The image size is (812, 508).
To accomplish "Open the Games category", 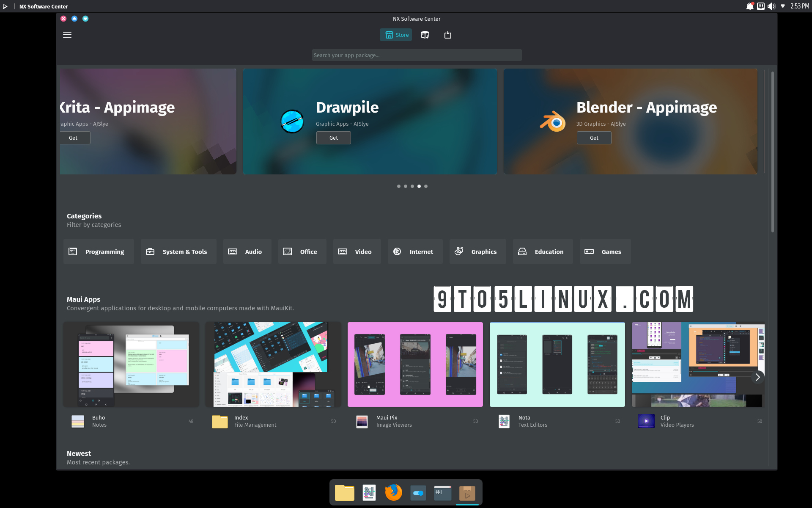I will pos(605,251).
